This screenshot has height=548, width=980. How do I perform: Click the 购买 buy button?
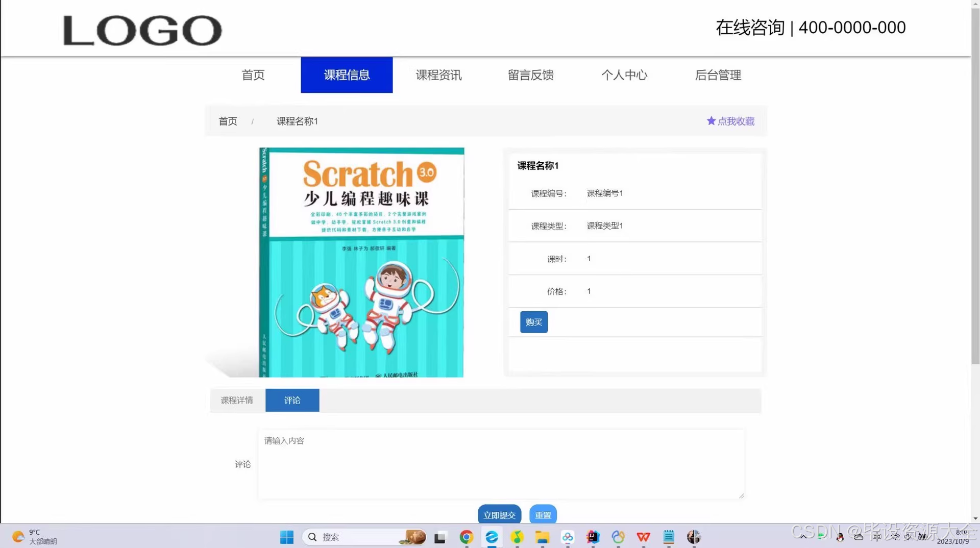coord(534,322)
